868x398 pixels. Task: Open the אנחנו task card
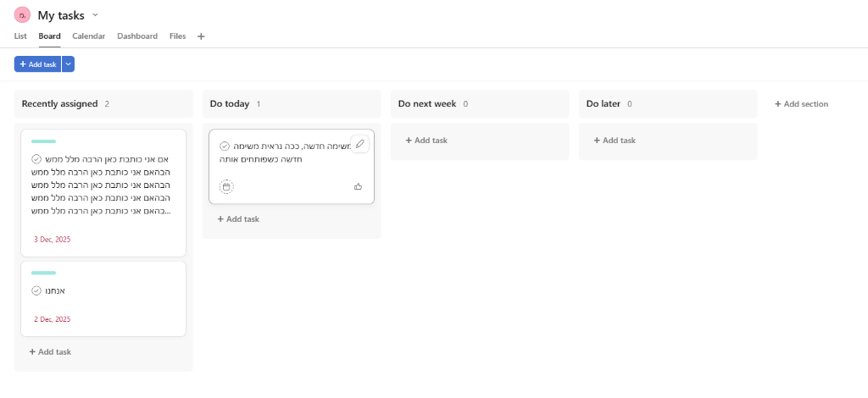point(103,299)
